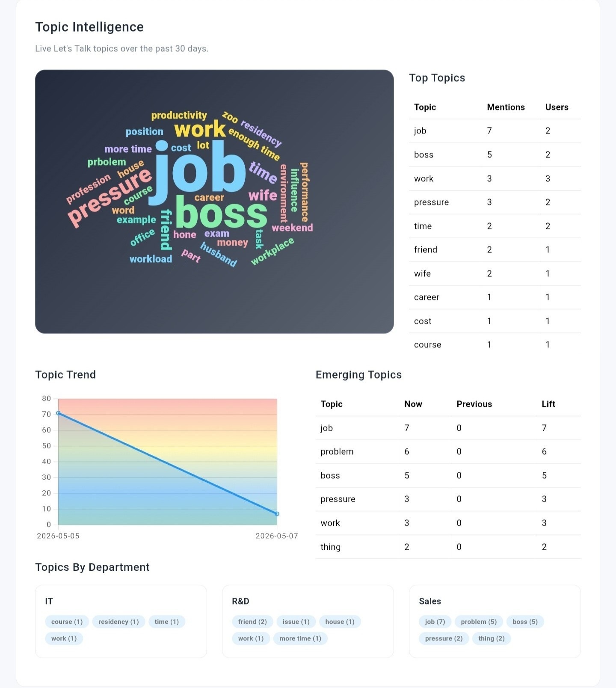Click 'workload' in the word cloud
This screenshot has width=616, height=688.
click(x=151, y=259)
